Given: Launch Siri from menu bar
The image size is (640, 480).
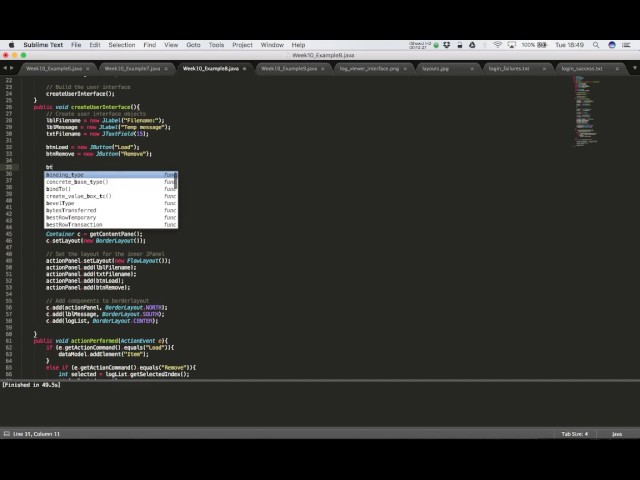Looking at the screenshot, I should (611, 45).
